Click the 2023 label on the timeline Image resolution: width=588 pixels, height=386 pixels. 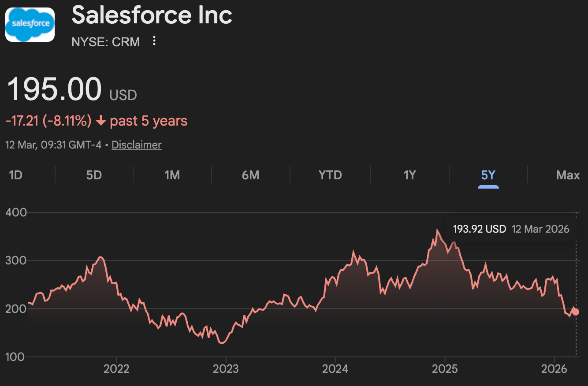coord(226,368)
